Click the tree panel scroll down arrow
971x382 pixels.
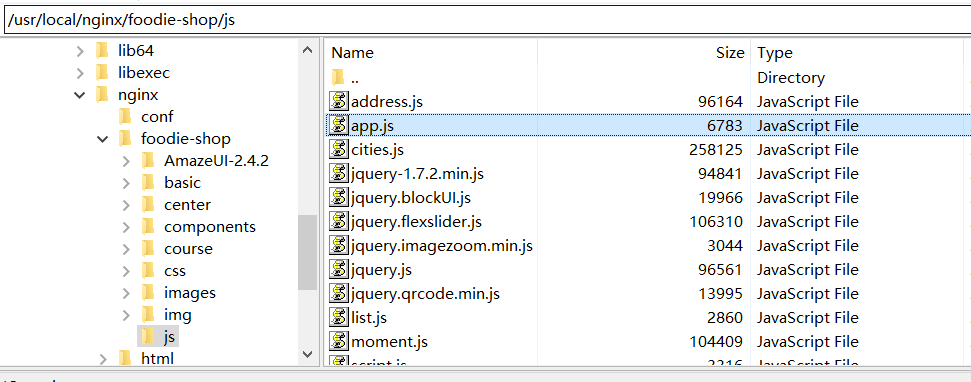tap(307, 354)
